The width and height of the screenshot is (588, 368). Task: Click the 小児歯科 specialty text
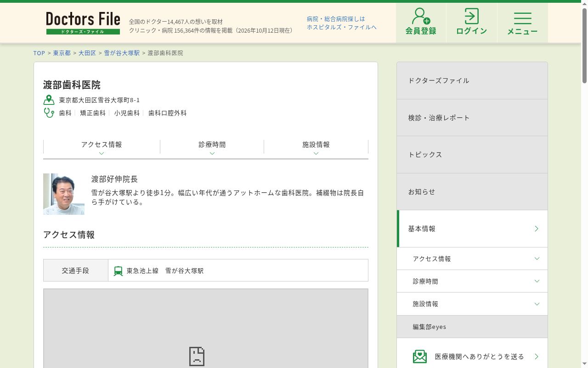tap(127, 113)
